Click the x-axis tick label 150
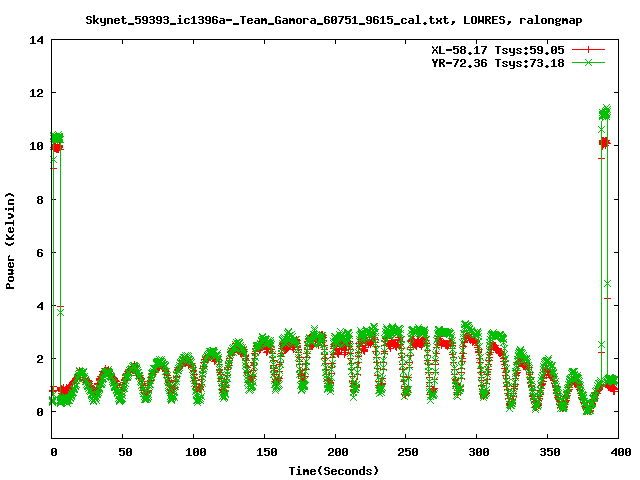The width and height of the screenshot is (640, 480). tap(267, 452)
